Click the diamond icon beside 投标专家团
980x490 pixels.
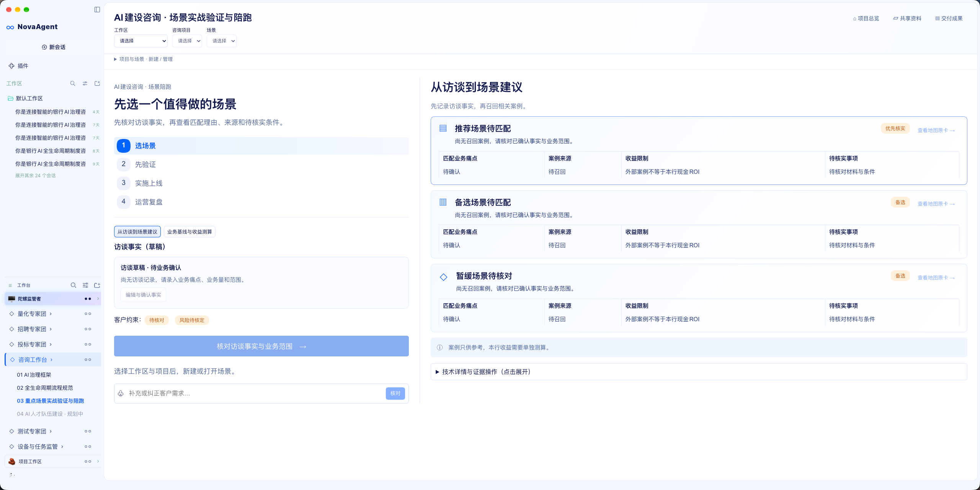11,344
